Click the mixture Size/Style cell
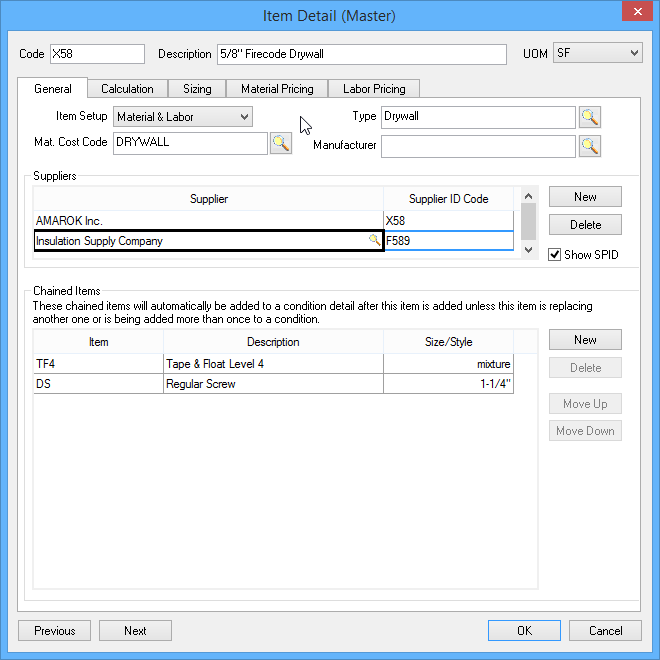The image size is (660, 660). click(x=449, y=364)
